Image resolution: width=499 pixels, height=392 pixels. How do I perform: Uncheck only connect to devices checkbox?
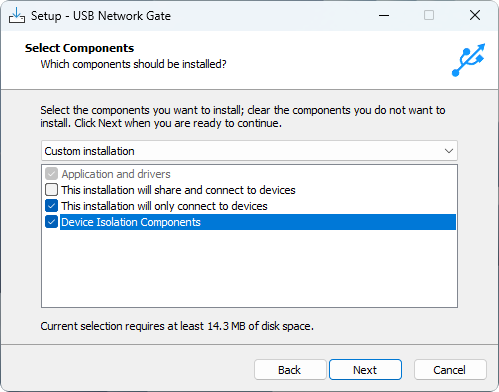[51, 206]
